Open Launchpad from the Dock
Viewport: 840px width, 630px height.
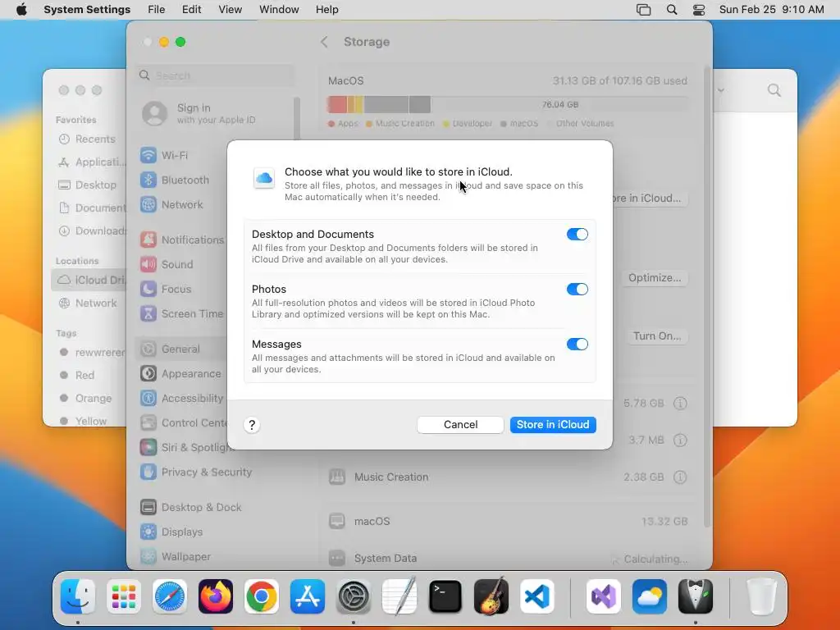click(124, 596)
